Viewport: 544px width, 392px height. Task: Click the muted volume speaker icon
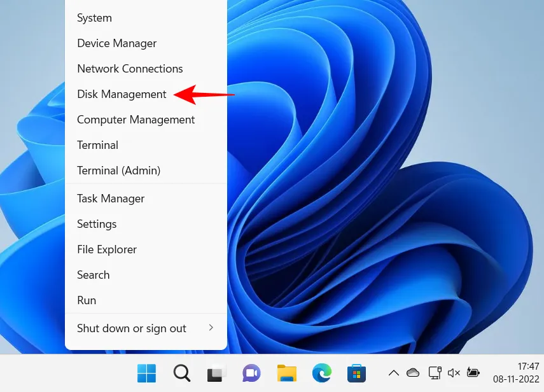click(454, 373)
